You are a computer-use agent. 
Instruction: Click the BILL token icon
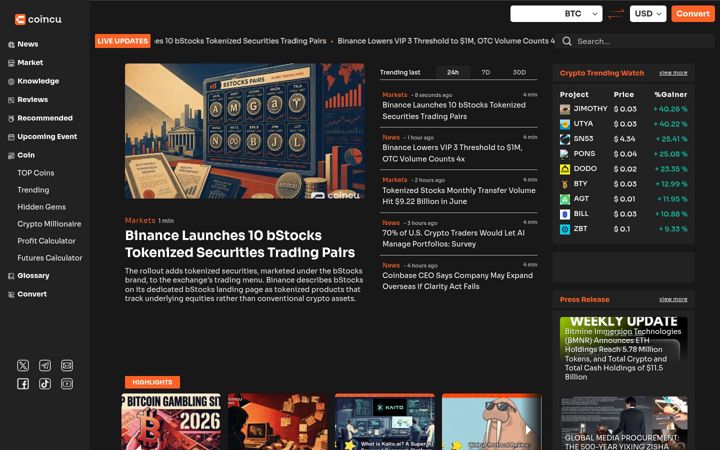pyautogui.click(x=565, y=214)
